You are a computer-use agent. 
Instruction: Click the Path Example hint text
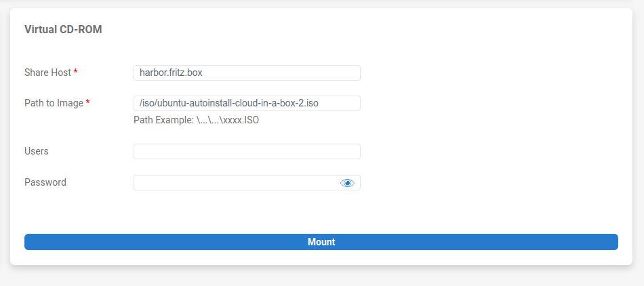pos(197,120)
